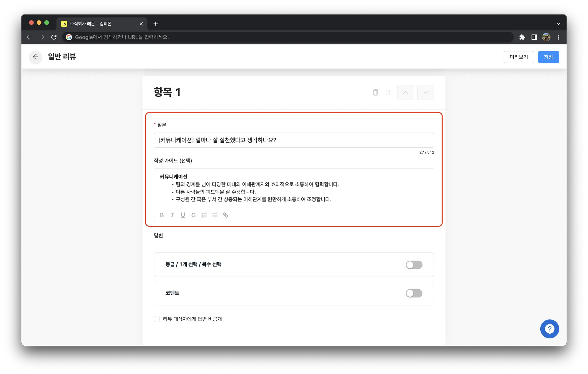The image size is (588, 374).
Task: Insert a numbered list
Action: [x=204, y=215]
